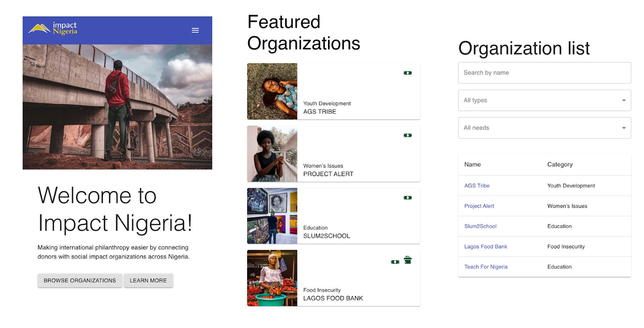The image size is (644, 328).
Task: Click cooking pot icon on Lagos Food Bank card
Action: coord(408,260)
